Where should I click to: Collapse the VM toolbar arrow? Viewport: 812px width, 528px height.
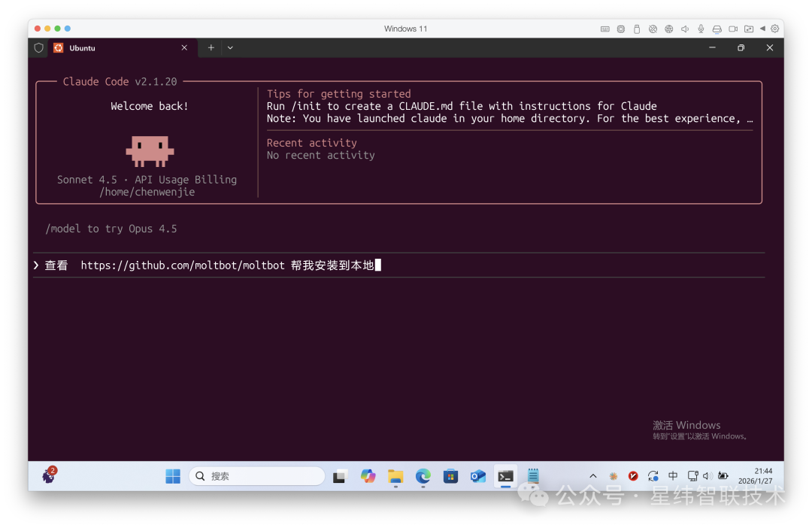[x=762, y=29]
